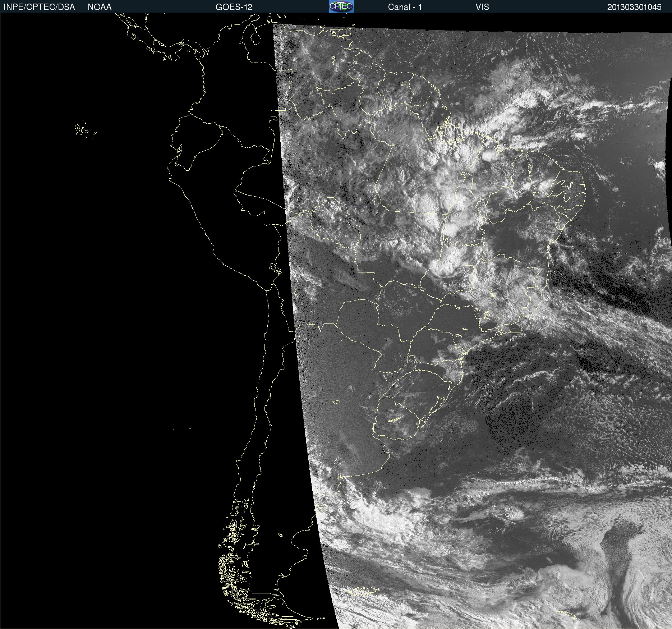Select the INPE/CPTEC/DSA header text
Screen dimensions: 672x629
click(39, 7)
